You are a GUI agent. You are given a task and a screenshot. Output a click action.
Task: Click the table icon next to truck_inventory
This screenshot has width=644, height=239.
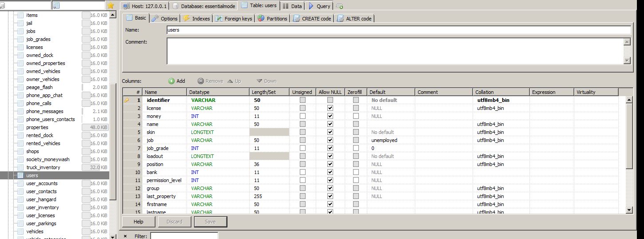(x=20, y=167)
